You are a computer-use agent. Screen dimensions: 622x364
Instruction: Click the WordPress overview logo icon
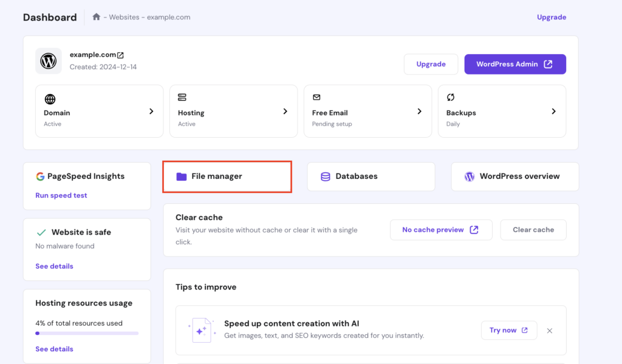(469, 176)
